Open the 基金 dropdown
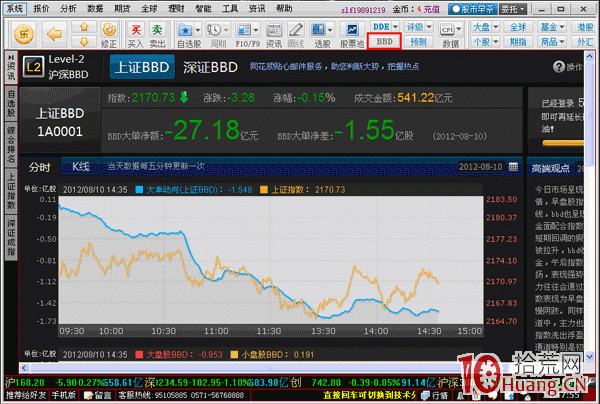 tap(552, 27)
